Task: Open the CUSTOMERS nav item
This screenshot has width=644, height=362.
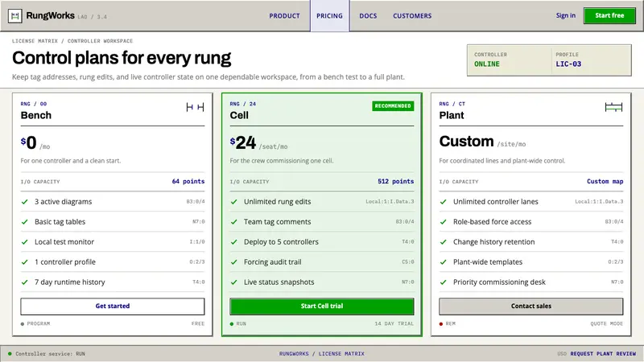Action: click(412, 16)
